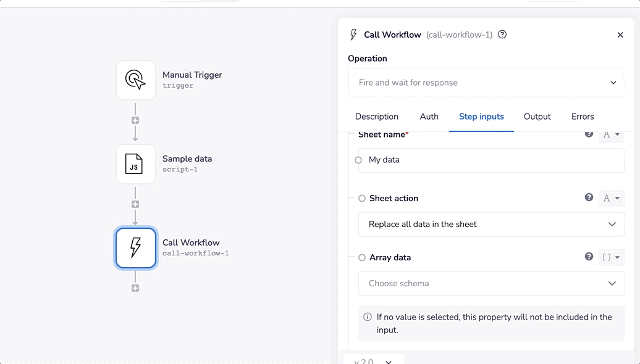
Task: Change Array data input type selector
Action: click(x=611, y=257)
